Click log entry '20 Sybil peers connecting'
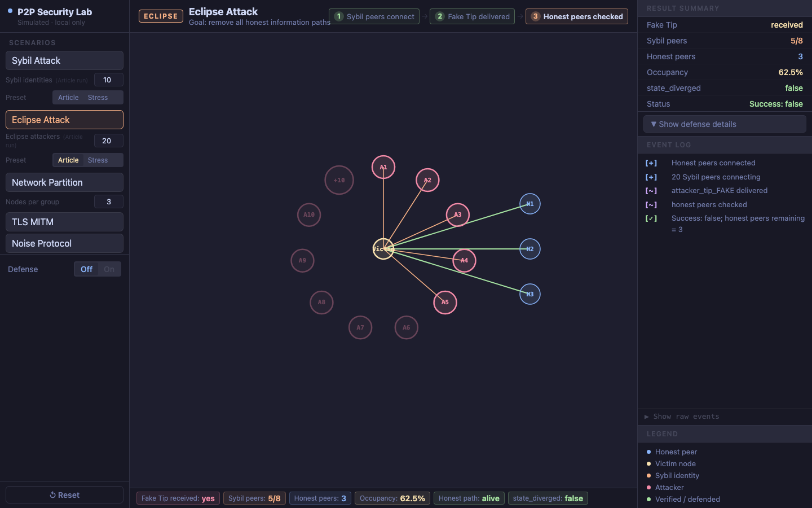Viewport: 812px width, 508px height. coord(716,177)
